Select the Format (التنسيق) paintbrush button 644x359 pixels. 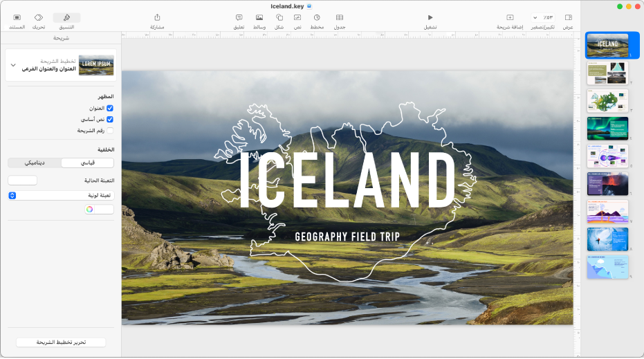click(66, 18)
